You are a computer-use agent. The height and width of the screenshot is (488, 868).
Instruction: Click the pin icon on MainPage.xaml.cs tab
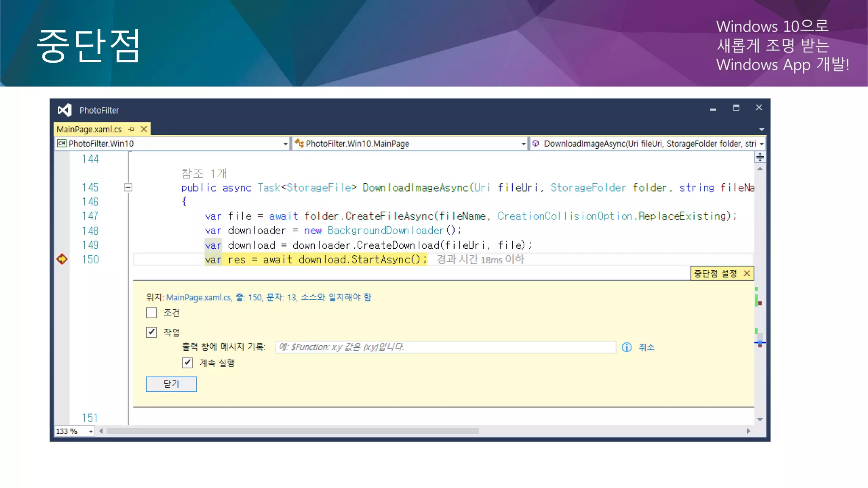pyautogui.click(x=131, y=129)
